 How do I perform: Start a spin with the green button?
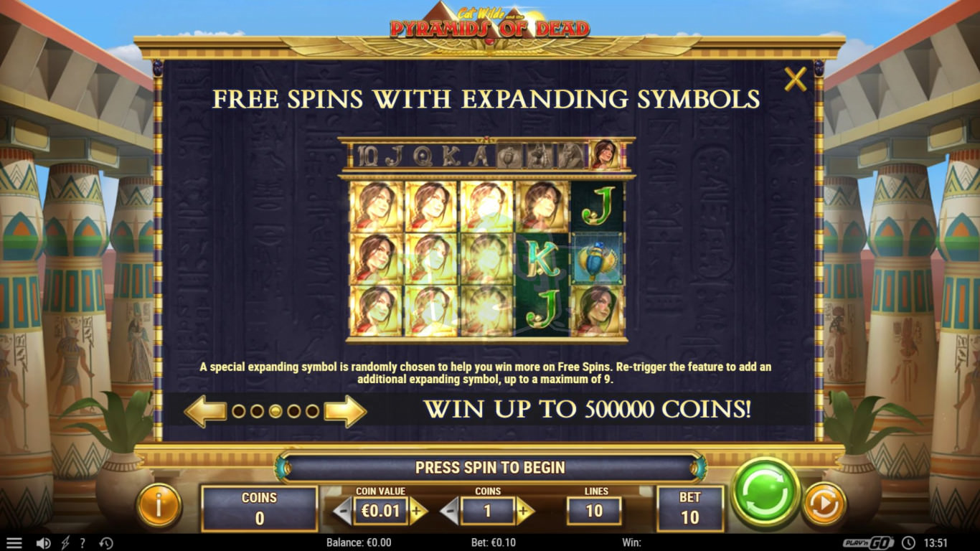tap(767, 494)
